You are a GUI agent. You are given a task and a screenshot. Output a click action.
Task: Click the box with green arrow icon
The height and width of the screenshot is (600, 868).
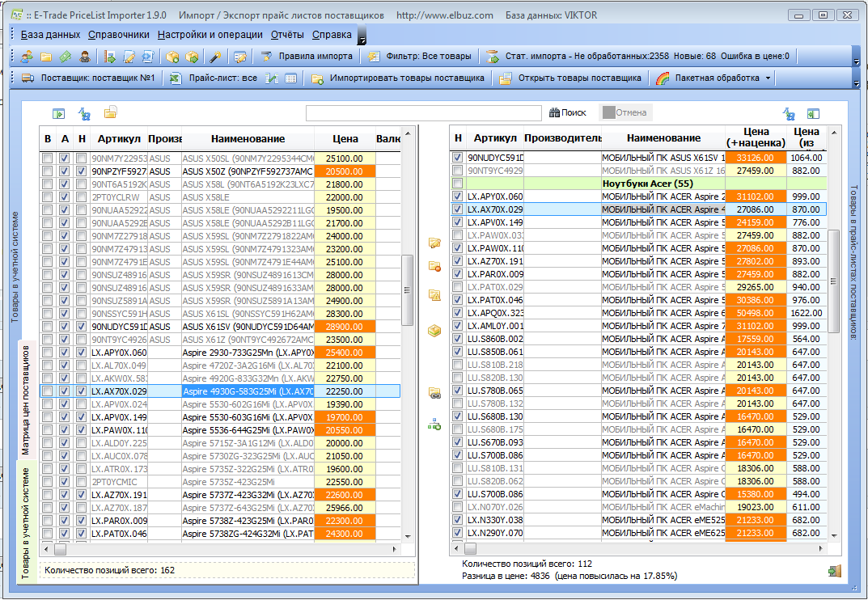click(192, 57)
